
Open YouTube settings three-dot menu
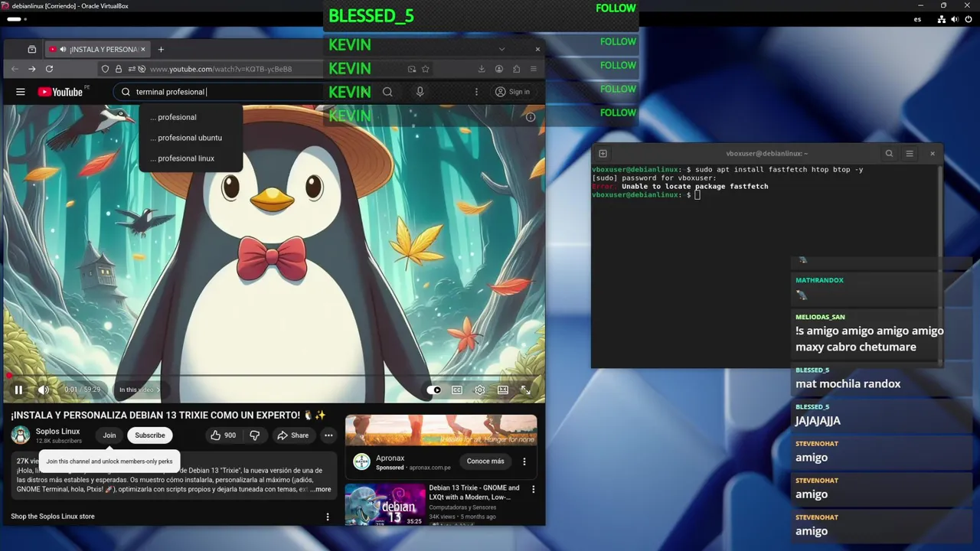[476, 92]
